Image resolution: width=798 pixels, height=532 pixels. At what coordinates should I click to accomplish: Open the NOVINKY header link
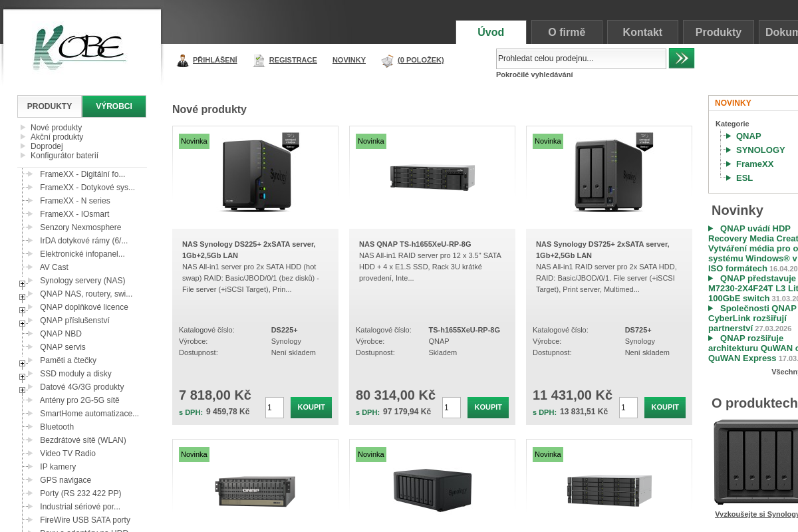pos(349,60)
